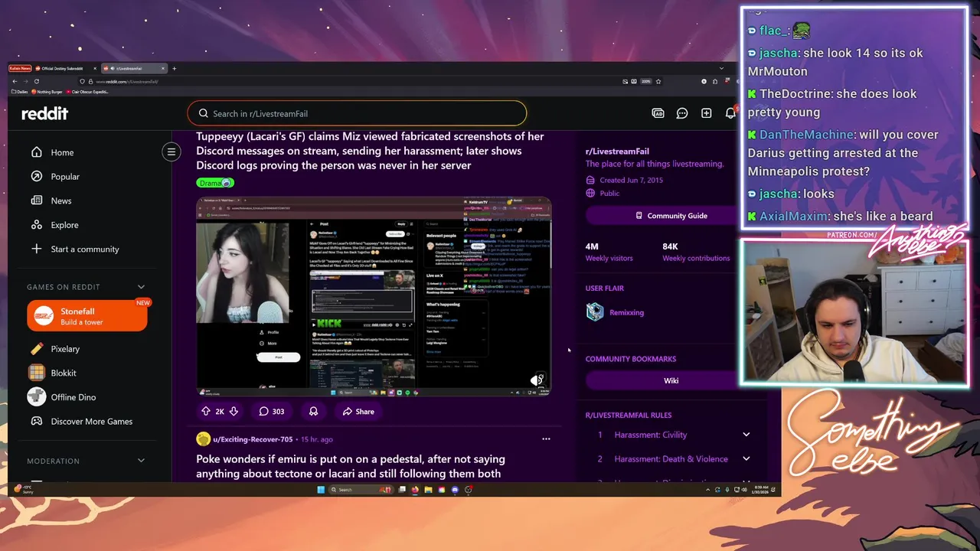This screenshot has width=980, height=551.
Task: Open the Wiki bookmark
Action: coord(671,380)
